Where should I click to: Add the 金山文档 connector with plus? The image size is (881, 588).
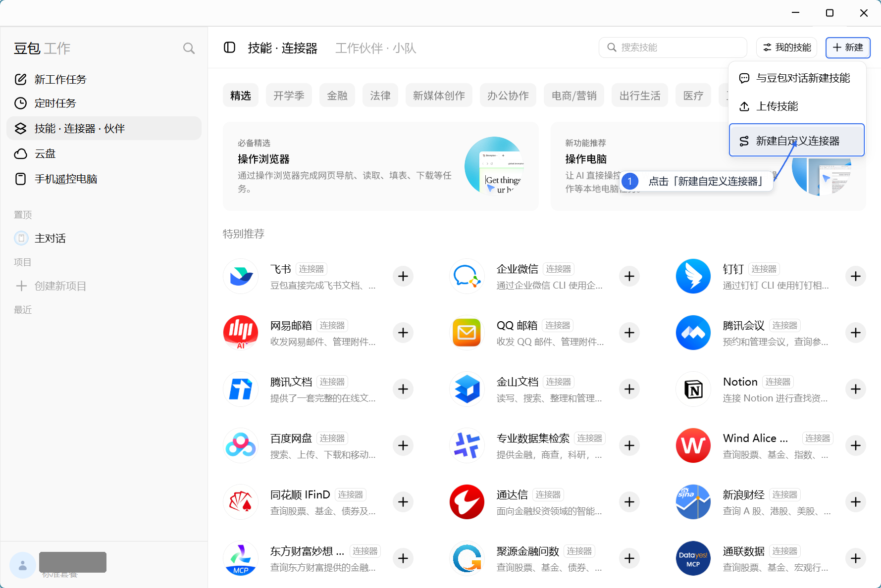pyautogui.click(x=629, y=389)
